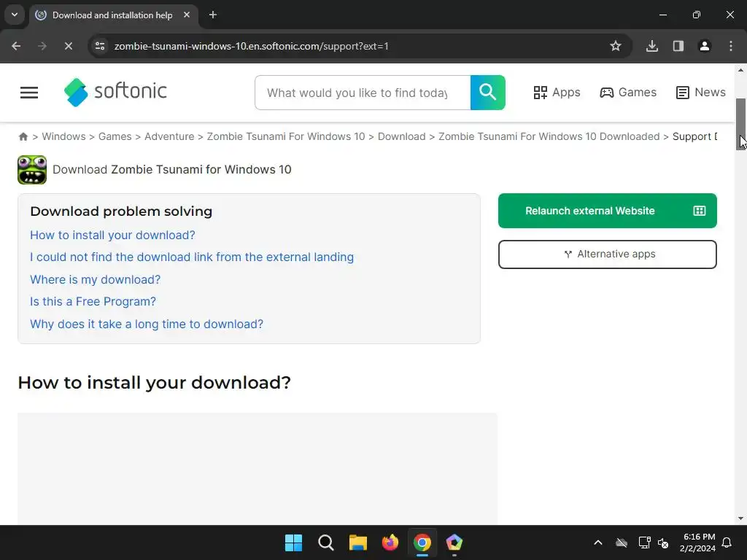The height and width of the screenshot is (560, 747).
Task: Open notifications bell icon
Action: pos(727,542)
